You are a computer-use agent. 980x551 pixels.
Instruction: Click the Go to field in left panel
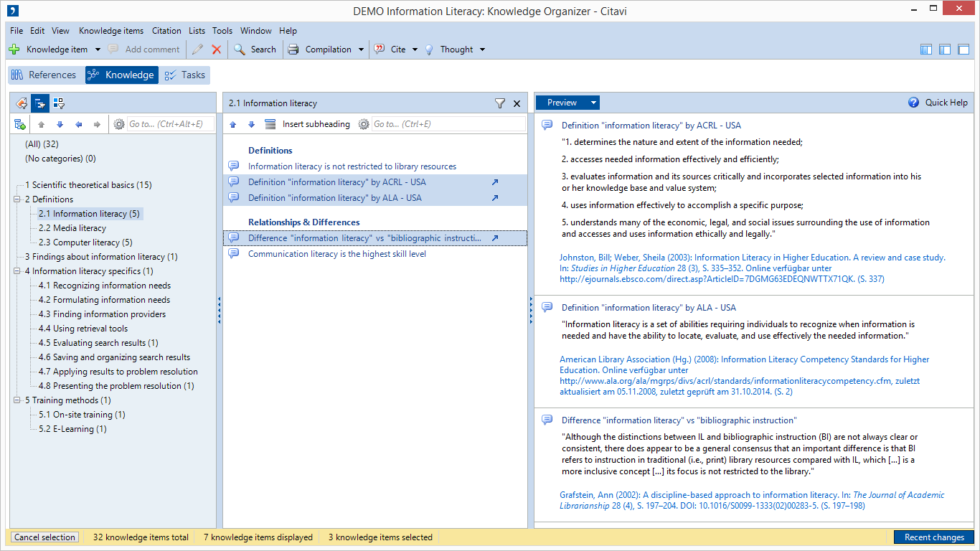(170, 124)
